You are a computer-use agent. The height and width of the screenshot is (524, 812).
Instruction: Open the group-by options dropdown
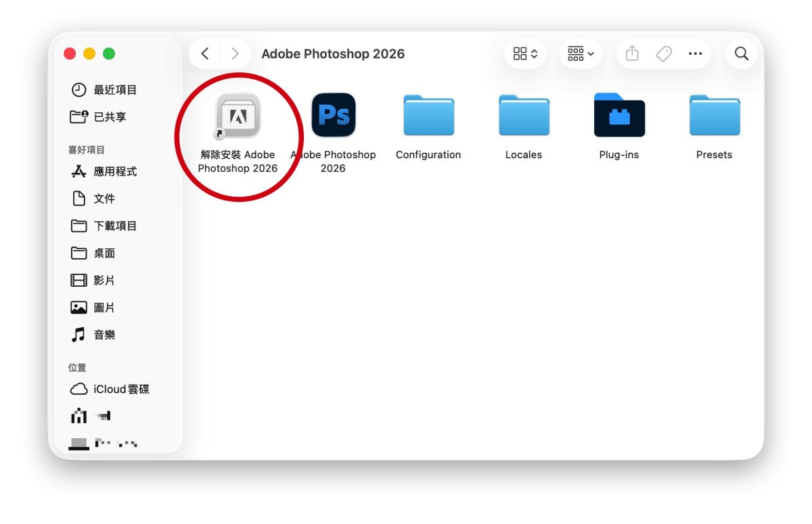[x=581, y=53]
